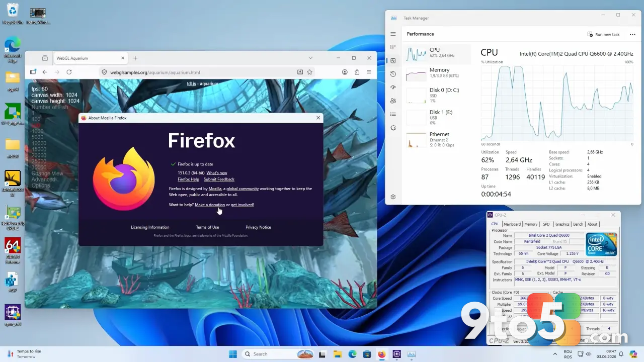Click get involved! link

click(x=242, y=205)
